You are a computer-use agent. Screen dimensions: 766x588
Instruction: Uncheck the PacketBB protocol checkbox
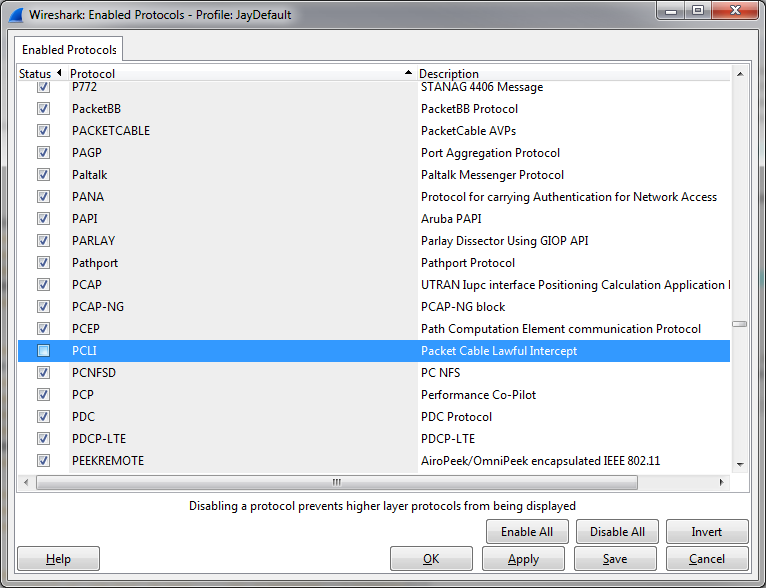coord(43,108)
